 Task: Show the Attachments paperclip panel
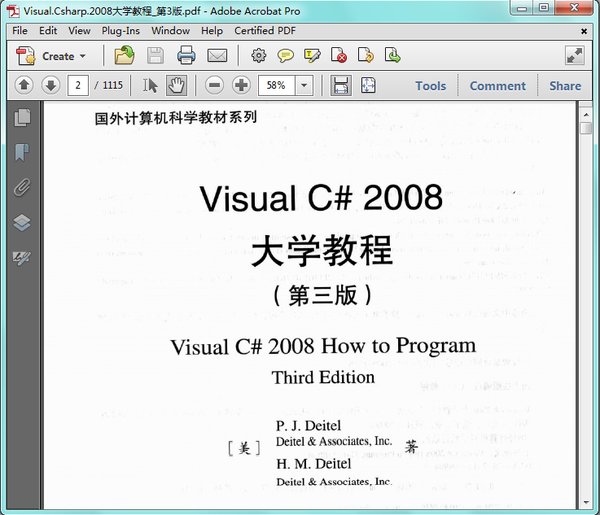(23, 187)
